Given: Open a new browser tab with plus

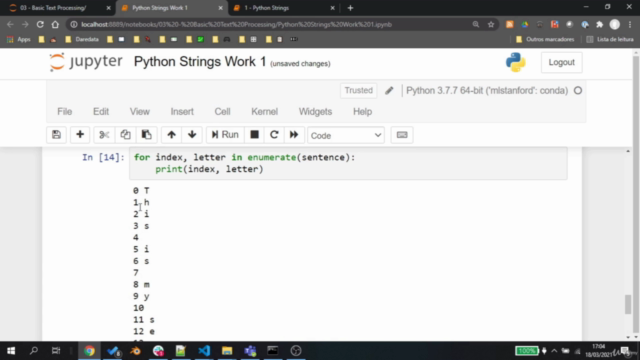Looking at the screenshot, I should click(350, 8).
